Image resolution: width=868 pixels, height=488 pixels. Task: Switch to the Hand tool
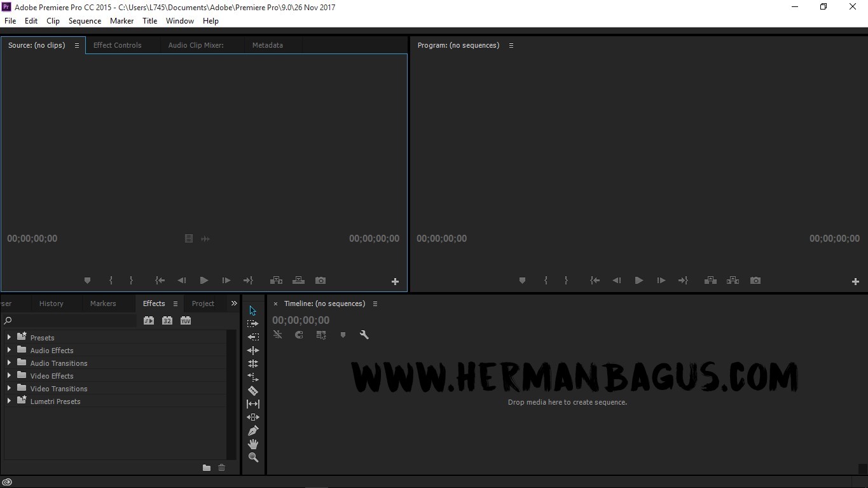[x=252, y=444]
